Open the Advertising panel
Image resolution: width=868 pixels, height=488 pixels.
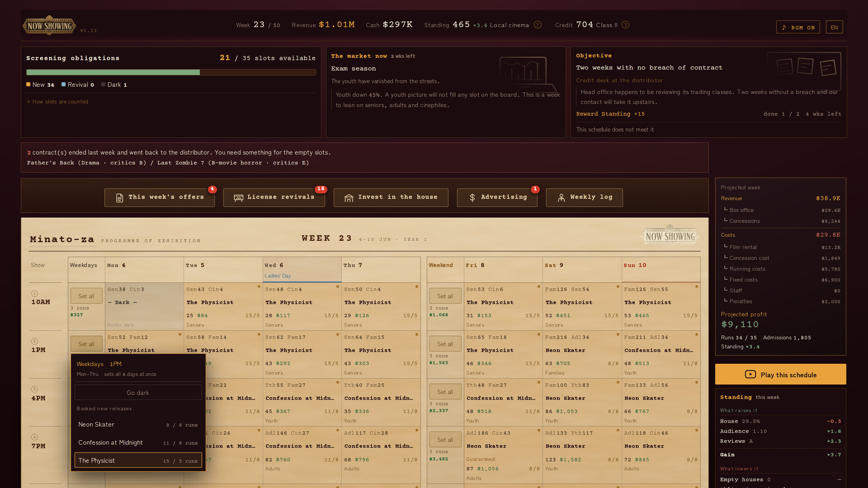(497, 197)
